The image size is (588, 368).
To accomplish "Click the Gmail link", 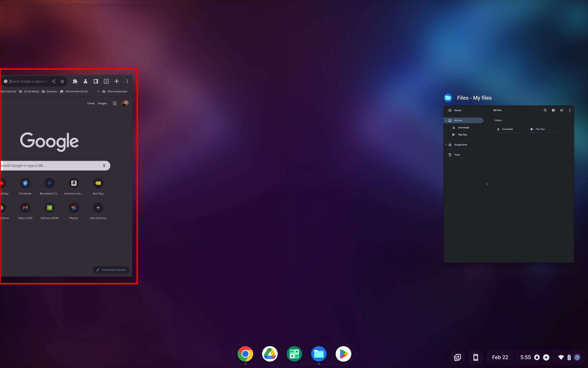I will point(91,103).
